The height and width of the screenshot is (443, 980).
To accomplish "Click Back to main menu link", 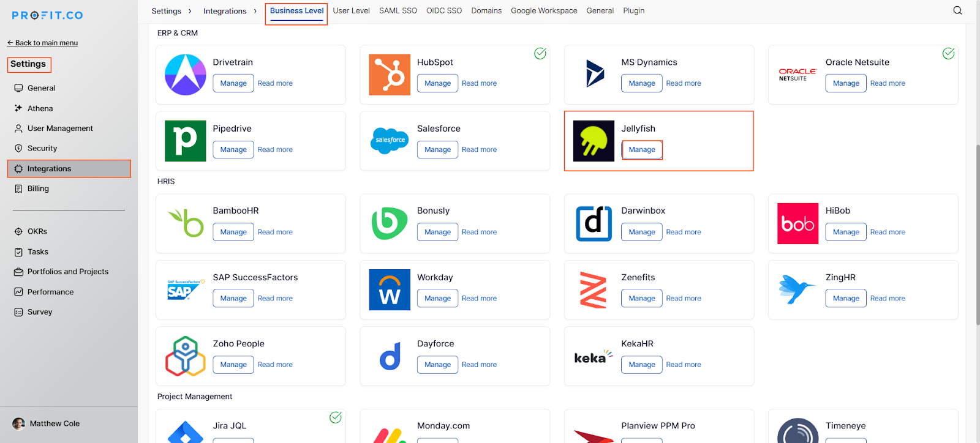I will pyautogui.click(x=42, y=43).
